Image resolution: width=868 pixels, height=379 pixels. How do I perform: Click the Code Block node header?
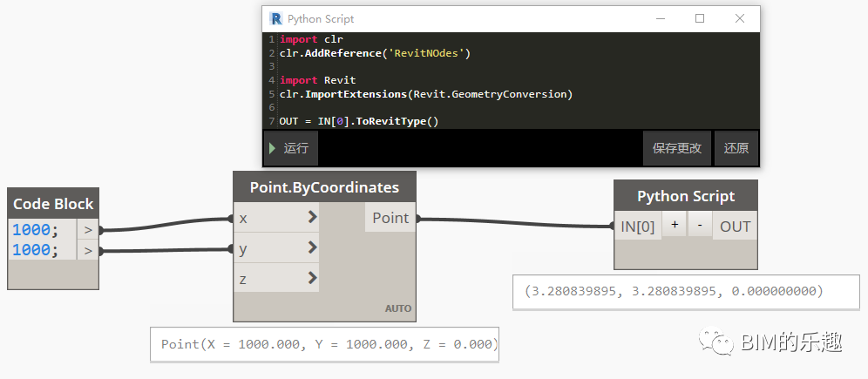point(53,204)
